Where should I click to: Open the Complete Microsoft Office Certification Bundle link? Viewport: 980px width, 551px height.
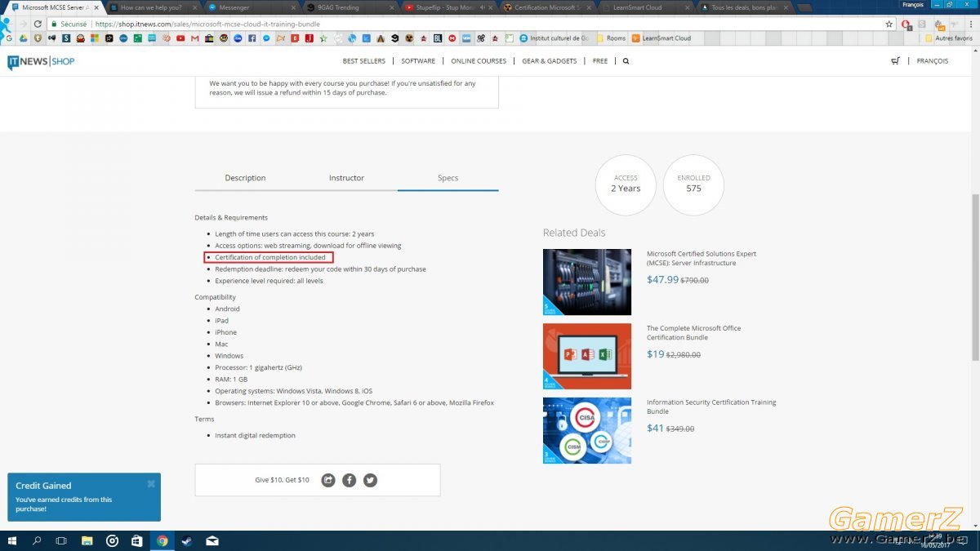pos(694,333)
